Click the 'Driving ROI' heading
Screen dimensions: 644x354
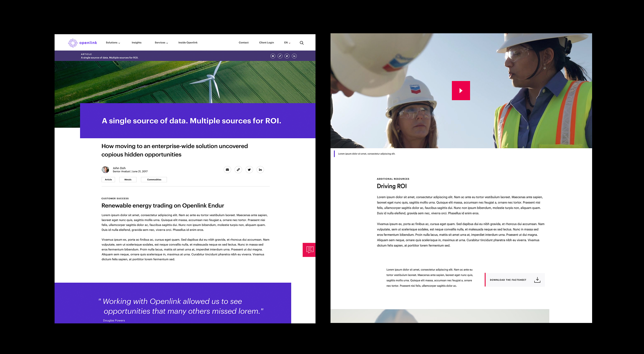(x=392, y=186)
